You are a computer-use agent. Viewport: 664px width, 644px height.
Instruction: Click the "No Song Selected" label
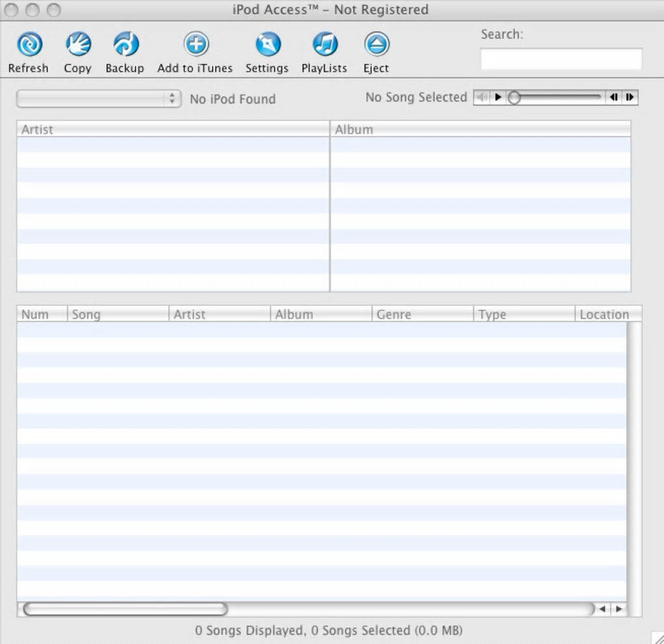pos(416,98)
